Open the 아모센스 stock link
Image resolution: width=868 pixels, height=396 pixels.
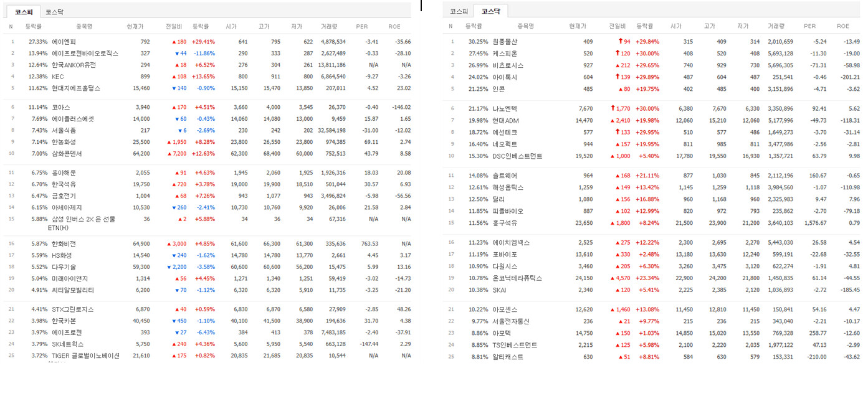505,309
